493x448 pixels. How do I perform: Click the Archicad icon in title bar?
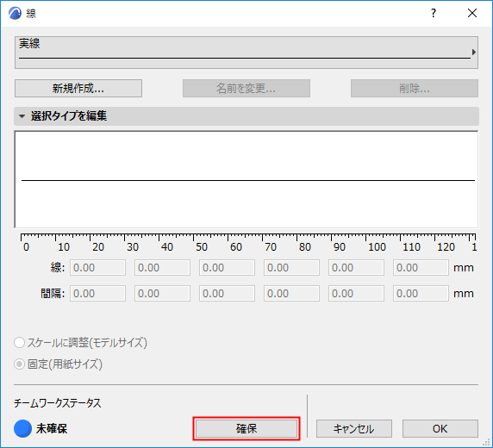click(x=15, y=14)
